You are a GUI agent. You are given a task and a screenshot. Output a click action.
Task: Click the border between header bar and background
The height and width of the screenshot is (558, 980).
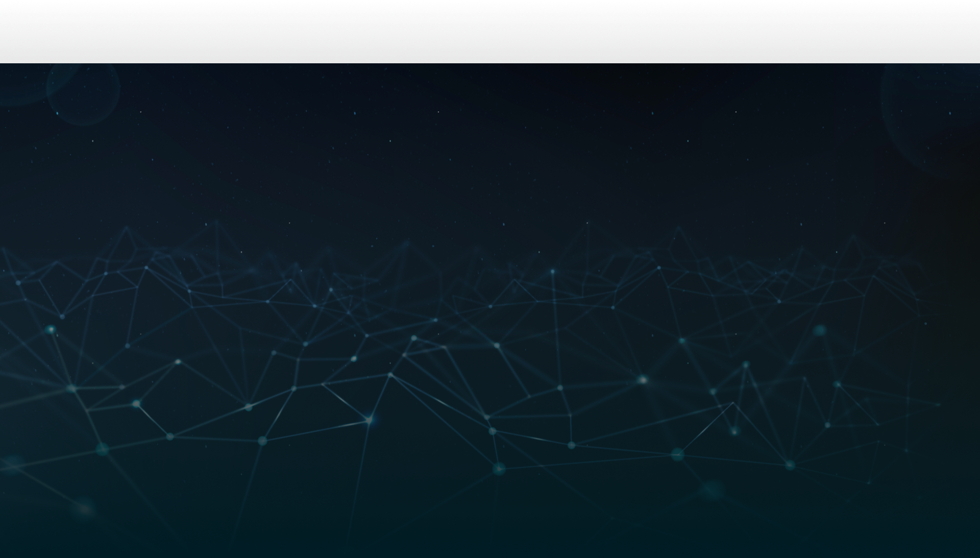click(490, 63)
